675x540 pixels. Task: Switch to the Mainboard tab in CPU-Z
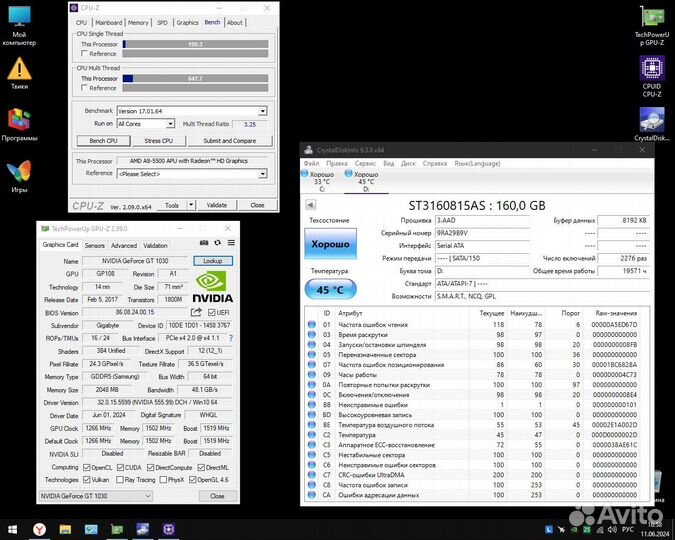[108, 22]
